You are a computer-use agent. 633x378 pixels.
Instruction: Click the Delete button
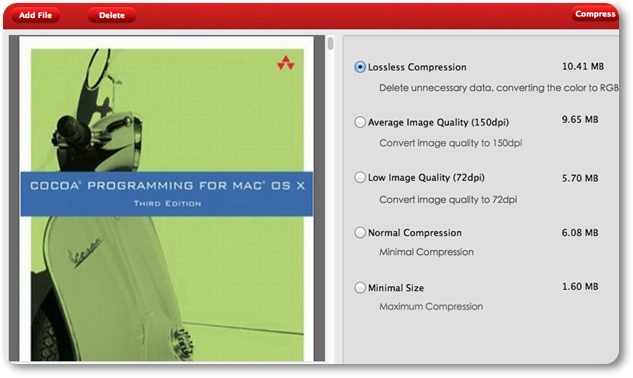(112, 15)
